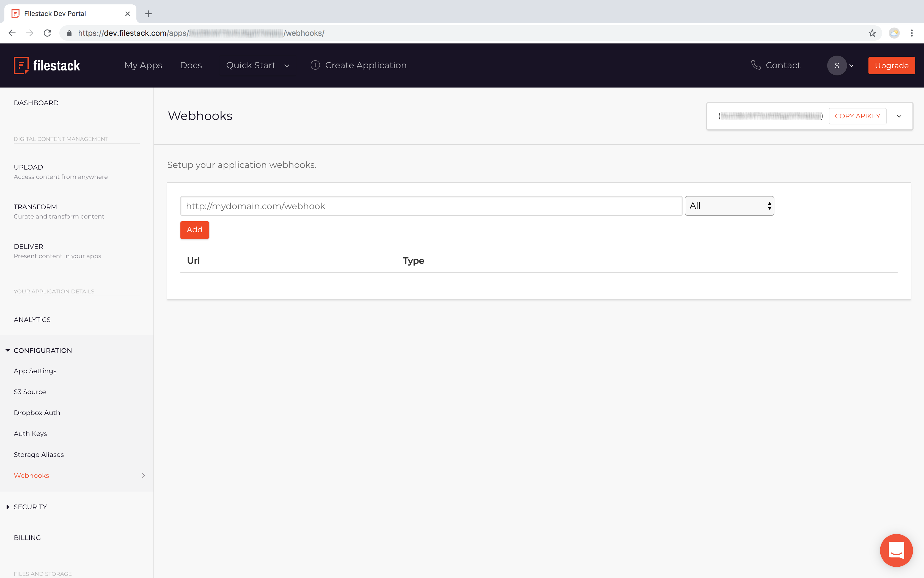This screenshot has width=924, height=578.
Task: Click Create Application link
Action: [x=365, y=66]
